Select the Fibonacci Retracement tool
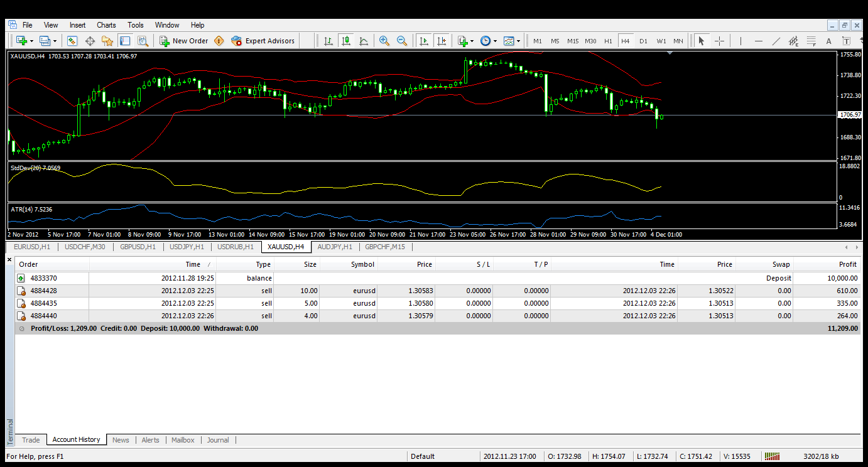Screen dimensions: 868x467 point(811,41)
